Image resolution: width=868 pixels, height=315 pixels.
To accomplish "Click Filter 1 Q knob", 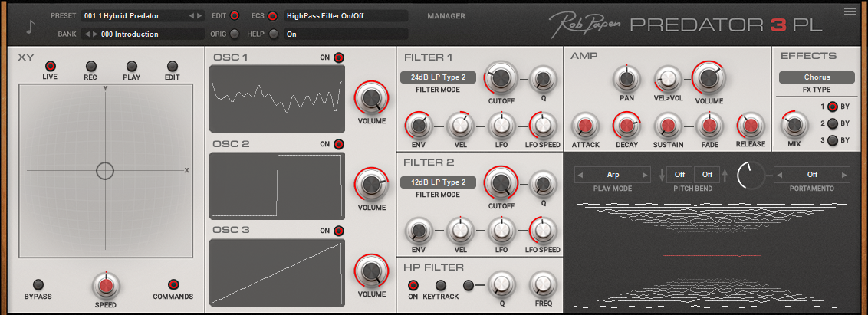I will click(x=543, y=80).
